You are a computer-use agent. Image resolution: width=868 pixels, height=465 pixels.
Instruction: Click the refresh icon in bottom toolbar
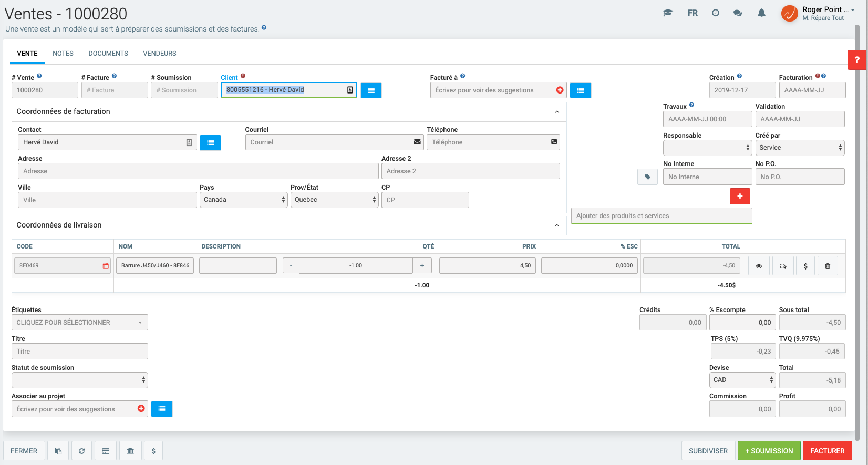(x=82, y=451)
